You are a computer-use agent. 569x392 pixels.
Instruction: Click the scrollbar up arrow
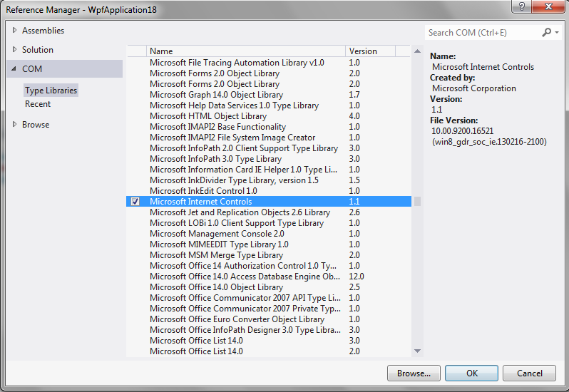coord(417,51)
